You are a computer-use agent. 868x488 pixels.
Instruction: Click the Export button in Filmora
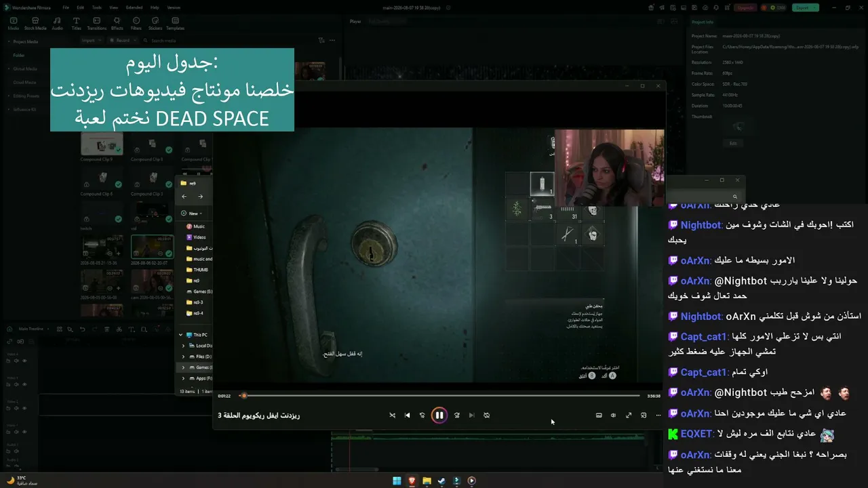tap(805, 7)
